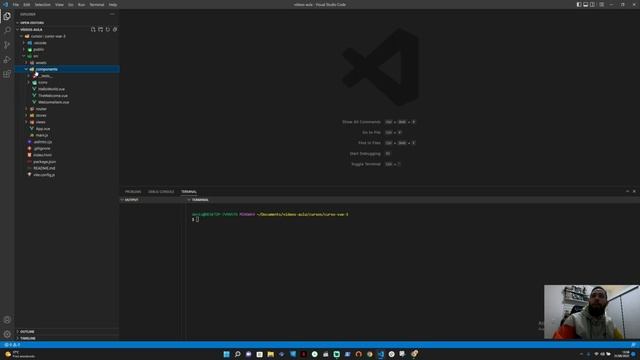Open the Selection menu
The image size is (640, 360).
(x=42, y=4)
